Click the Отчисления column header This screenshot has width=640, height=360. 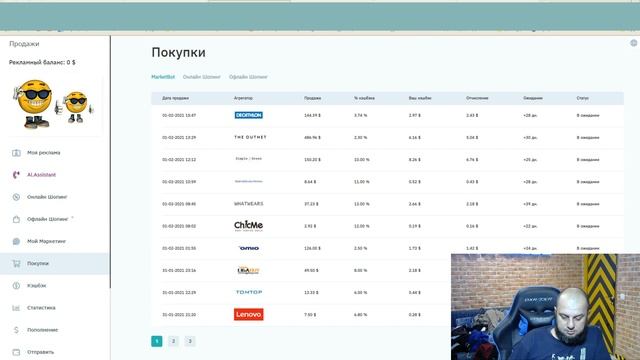pyautogui.click(x=477, y=98)
